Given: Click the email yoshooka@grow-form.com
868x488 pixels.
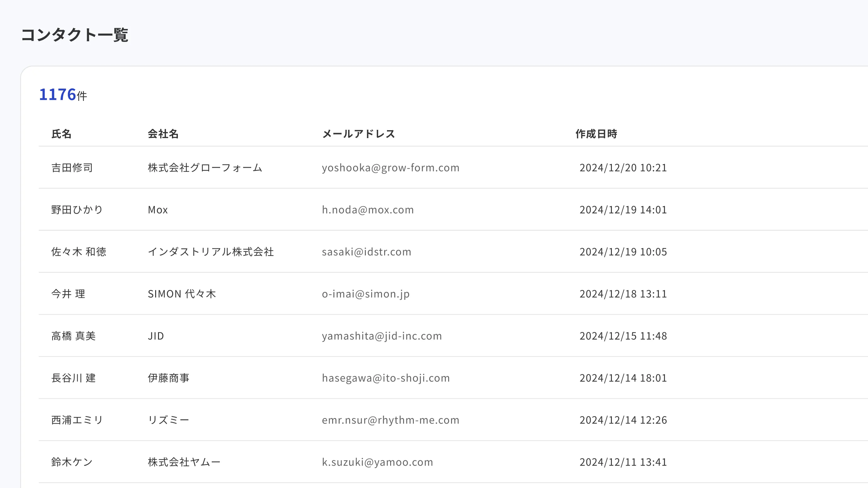Looking at the screenshot, I should [x=390, y=167].
